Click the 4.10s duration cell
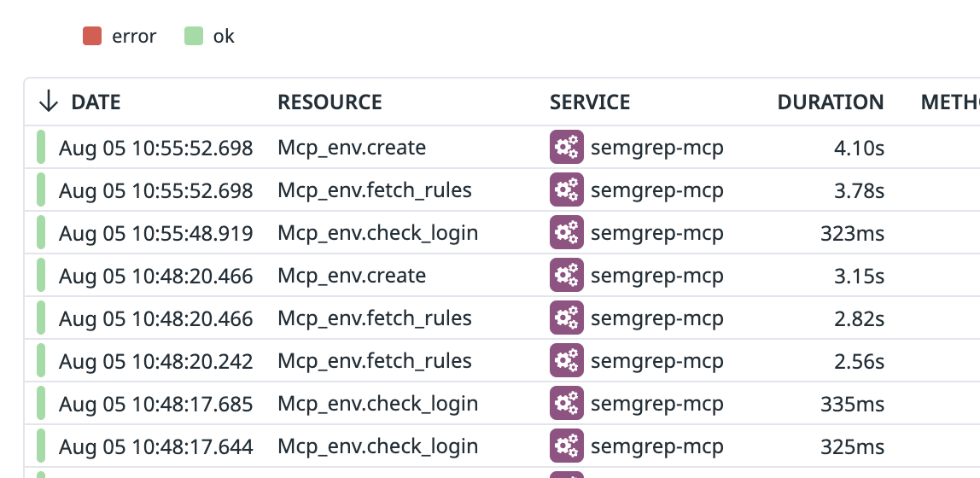Viewport: 980px width, 478px height. pos(859,148)
